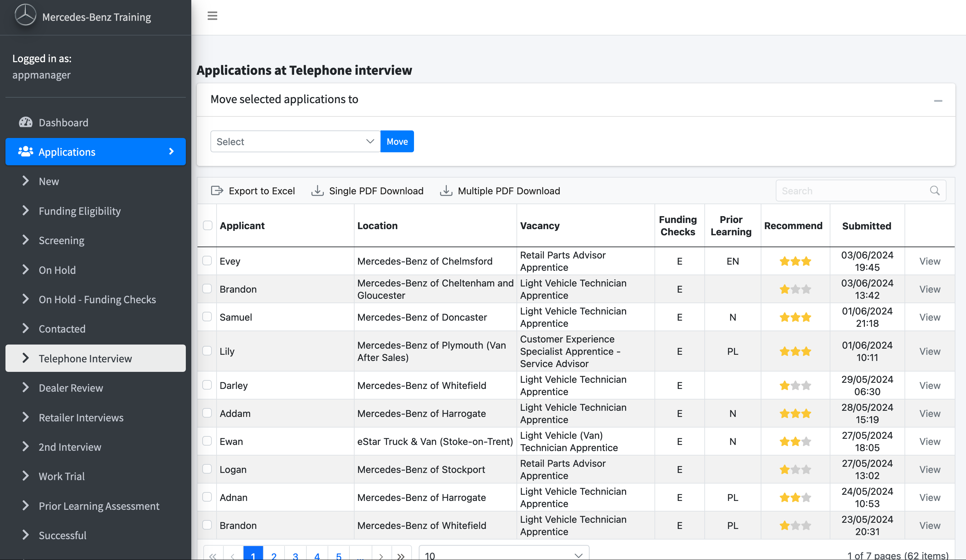Viewport: 966px width, 560px height.
Task: Open On Hold in sidebar
Action: (95, 270)
